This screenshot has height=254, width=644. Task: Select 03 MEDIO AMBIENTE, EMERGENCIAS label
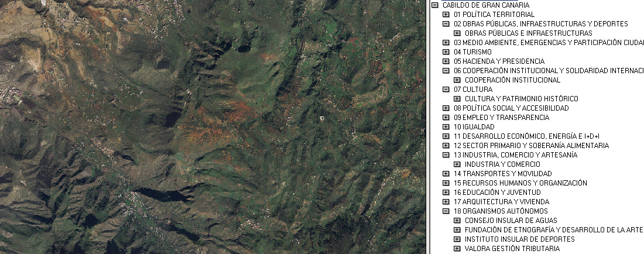549,43
